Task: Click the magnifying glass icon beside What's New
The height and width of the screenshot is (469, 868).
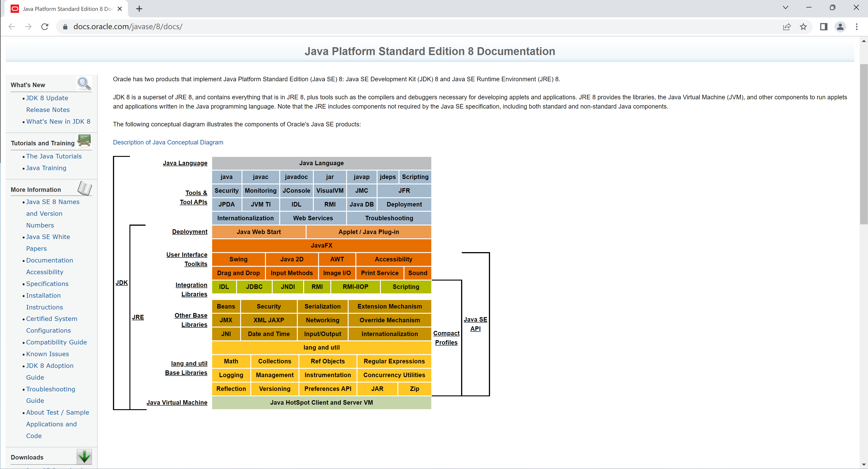Action: [84, 84]
